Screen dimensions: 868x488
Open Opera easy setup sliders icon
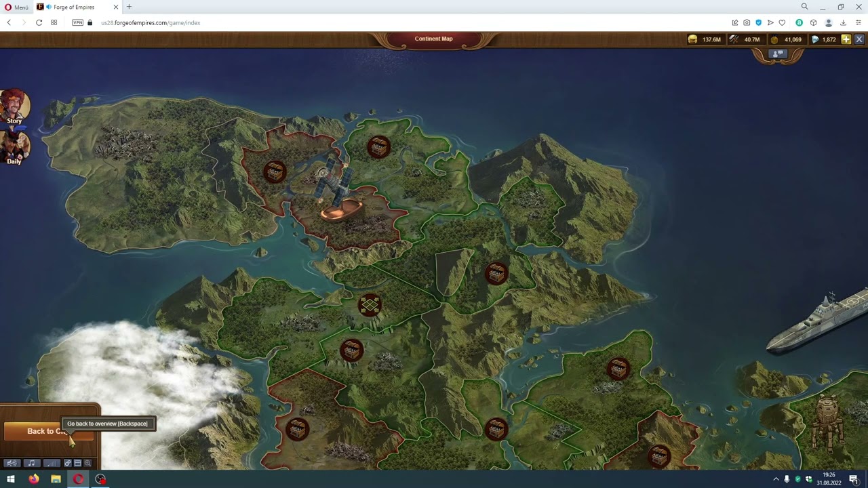pos(858,22)
